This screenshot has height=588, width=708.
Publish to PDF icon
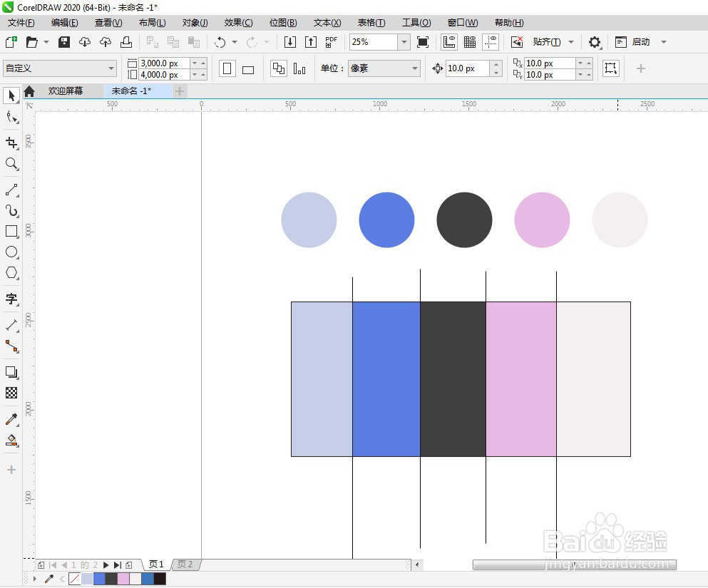tap(331, 42)
